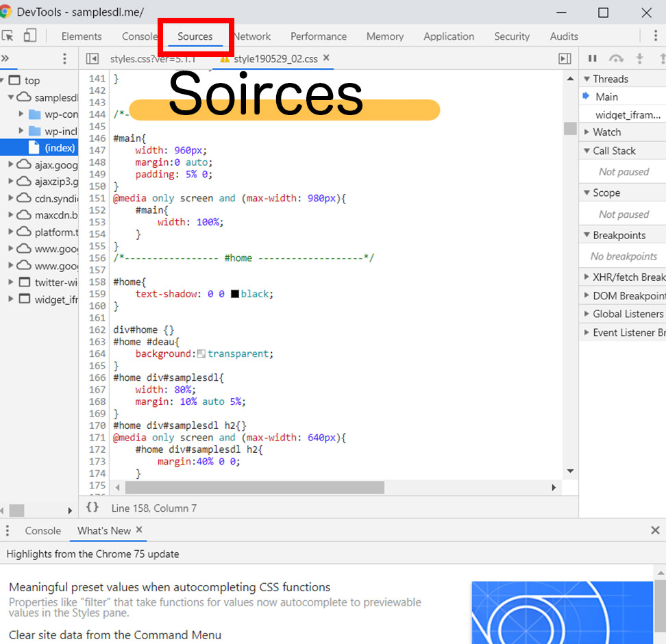Click the horizontal scrollbar of the code editor
Image resolution: width=666 pixels, height=644 pixels.
click(254, 487)
